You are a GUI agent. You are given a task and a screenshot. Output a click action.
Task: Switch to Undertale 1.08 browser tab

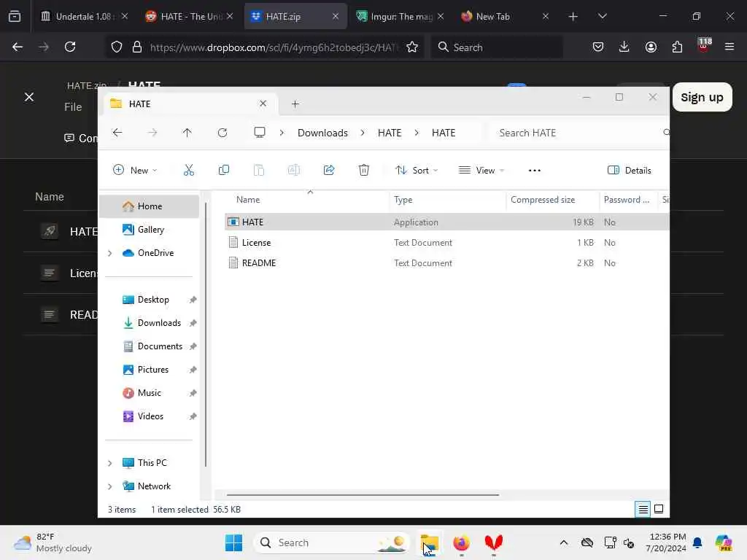coord(85,16)
